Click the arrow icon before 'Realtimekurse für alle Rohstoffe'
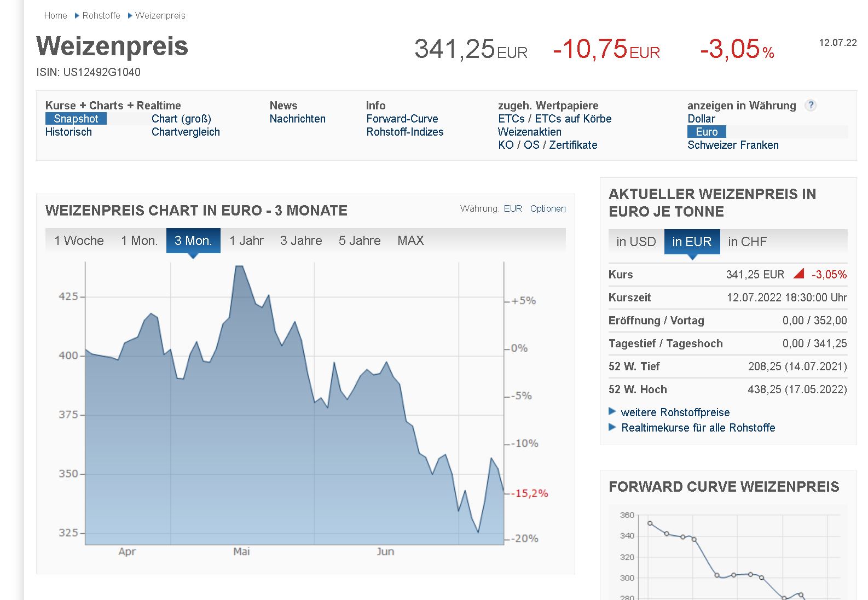This screenshot has width=868, height=600. point(612,427)
